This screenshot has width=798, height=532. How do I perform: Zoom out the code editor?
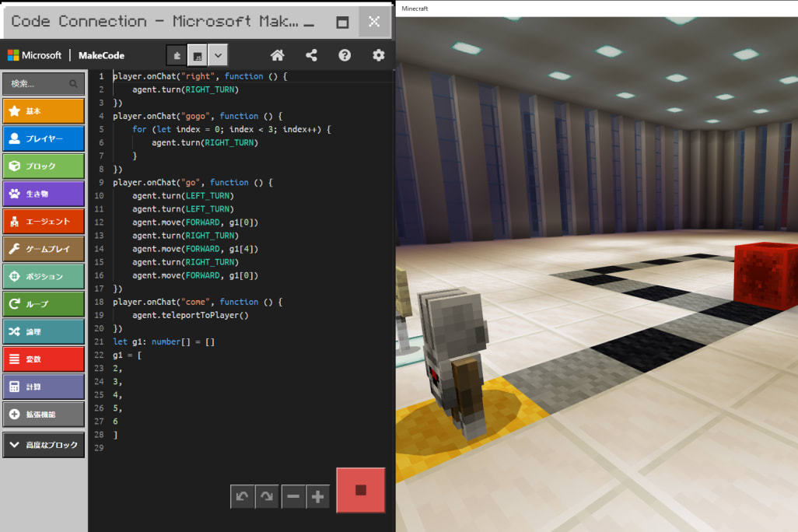click(x=293, y=496)
